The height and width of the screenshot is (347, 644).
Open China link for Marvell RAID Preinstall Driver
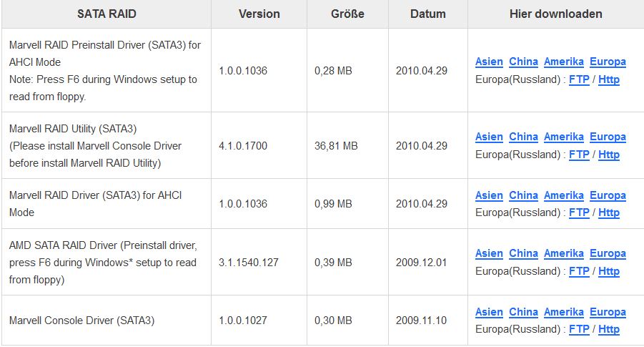(523, 62)
